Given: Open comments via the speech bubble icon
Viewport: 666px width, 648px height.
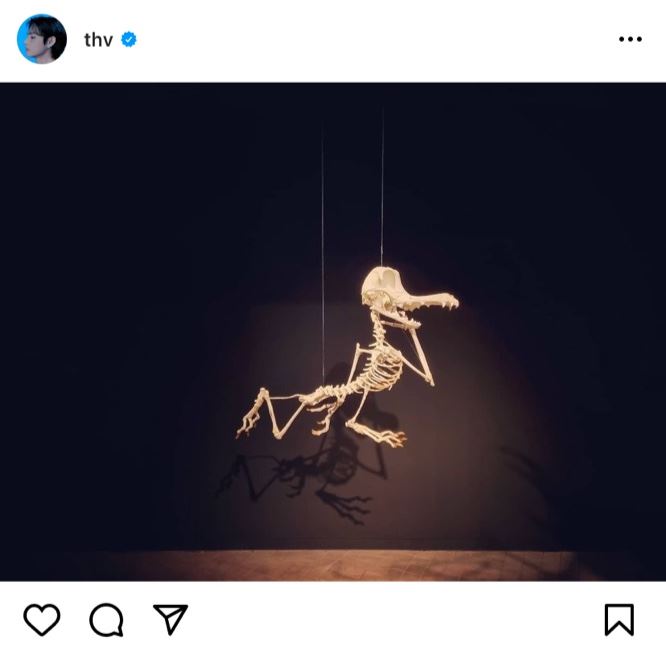Looking at the screenshot, I should 106,620.
